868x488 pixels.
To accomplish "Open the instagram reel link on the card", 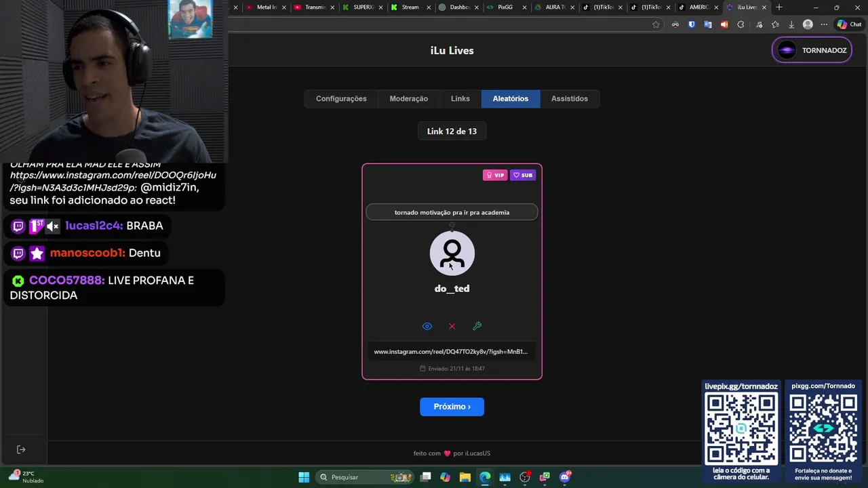I will 451,352.
